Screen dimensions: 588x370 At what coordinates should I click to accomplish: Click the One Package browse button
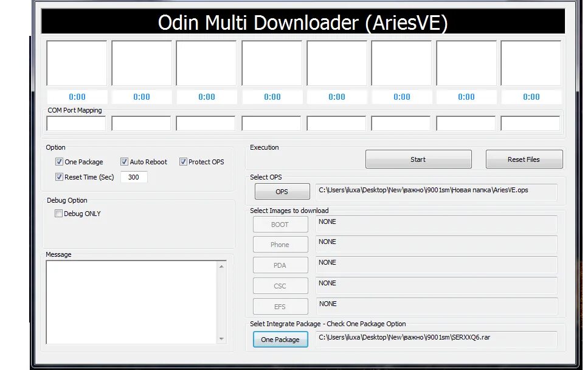(280, 339)
